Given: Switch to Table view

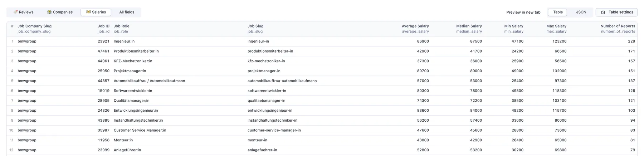Looking at the screenshot, I should pyautogui.click(x=557, y=12).
